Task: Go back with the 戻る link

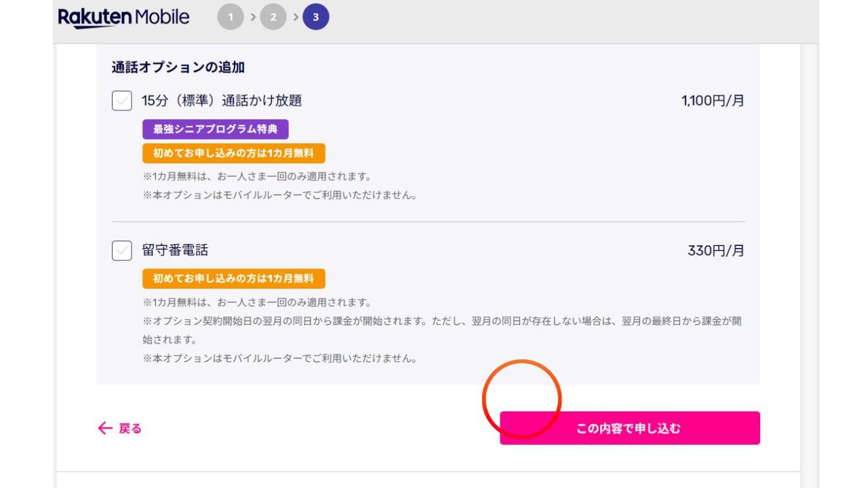Action: [130, 428]
